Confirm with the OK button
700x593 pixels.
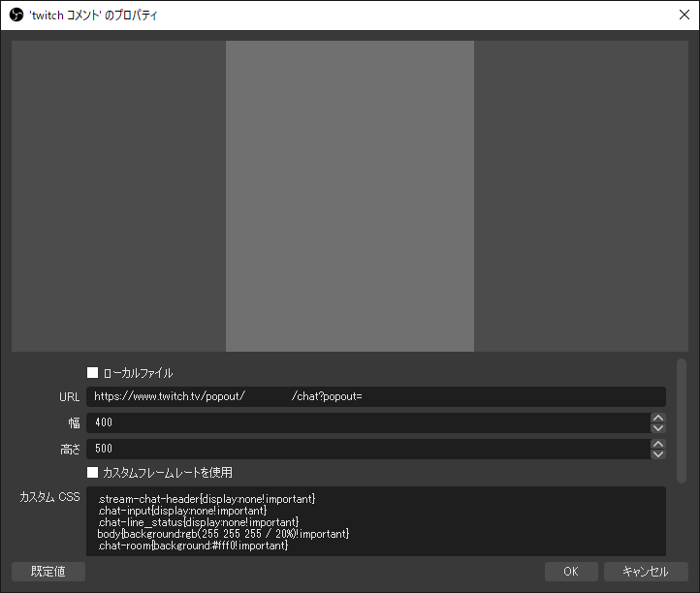(571, 572)
